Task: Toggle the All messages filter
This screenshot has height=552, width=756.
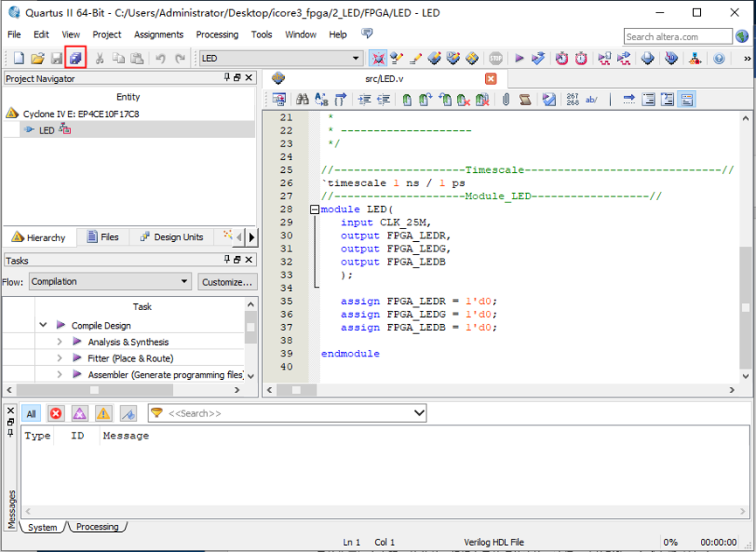Action: point(31,413)
